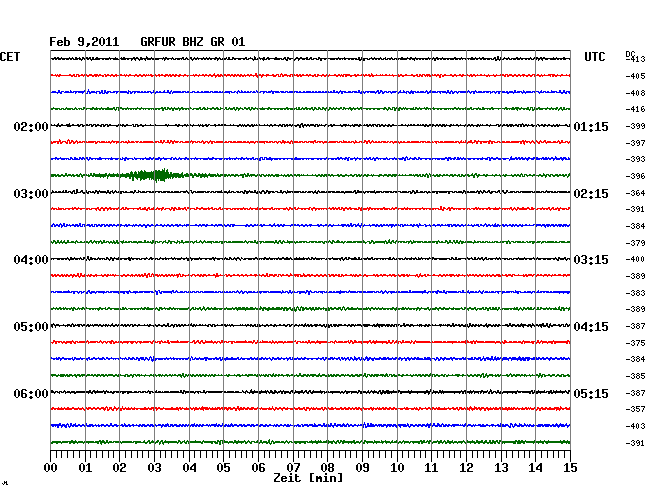Viewport: 650px width, 494px height.
Task: Pick the DC offset value -397
Action: (x=635, y=143)
